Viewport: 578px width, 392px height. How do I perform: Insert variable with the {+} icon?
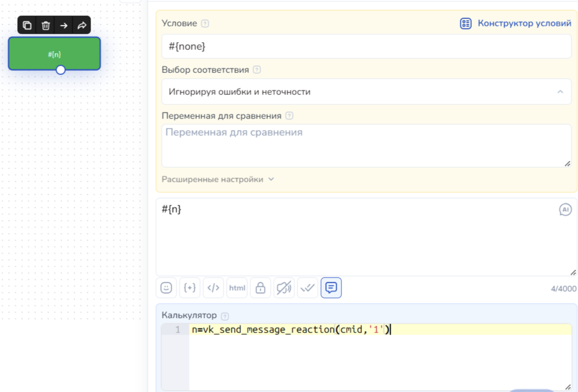point(190,288)
